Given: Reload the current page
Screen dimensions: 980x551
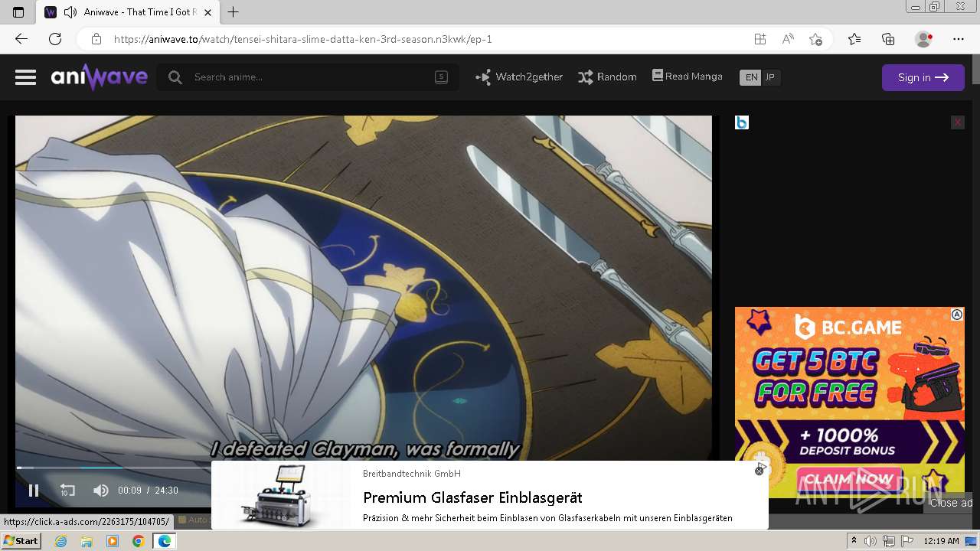Looking at the screenshot, I should coord(55,39).
